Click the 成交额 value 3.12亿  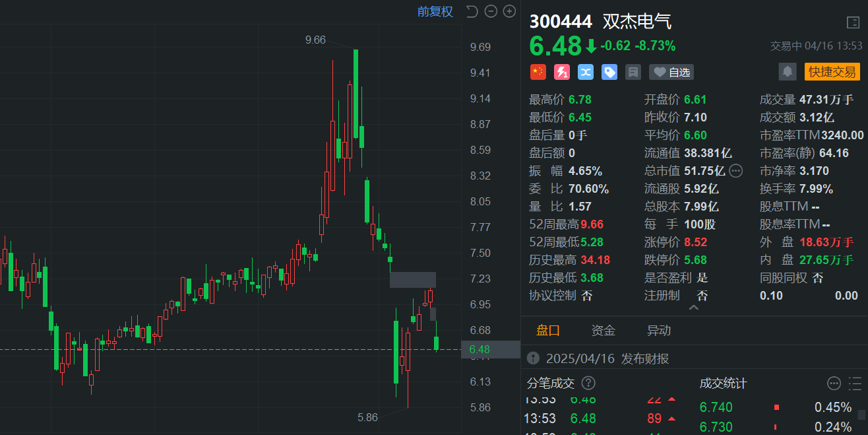[x=817, y=117]
